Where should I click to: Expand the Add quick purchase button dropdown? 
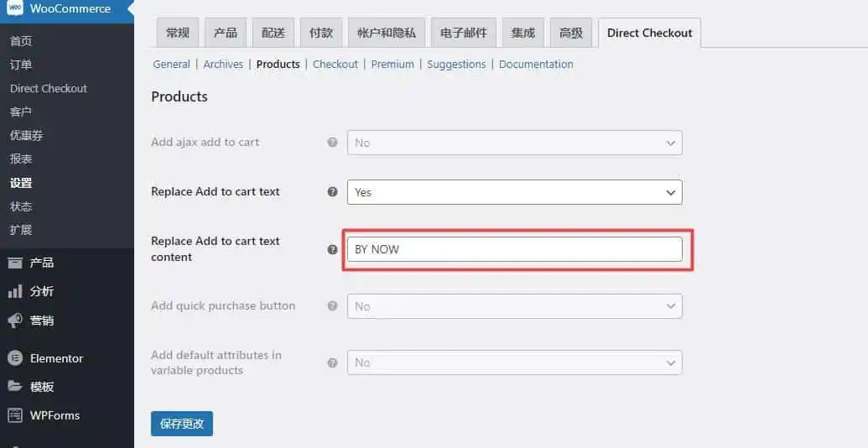514,306
